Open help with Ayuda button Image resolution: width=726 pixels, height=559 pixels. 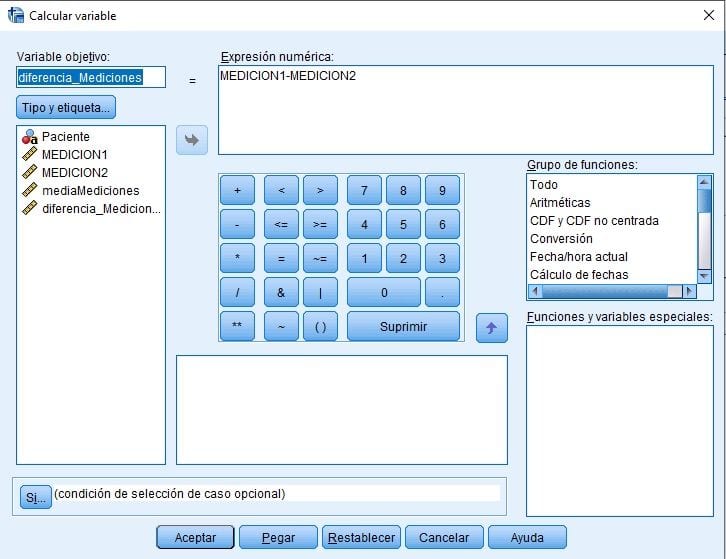coord(527,537)
